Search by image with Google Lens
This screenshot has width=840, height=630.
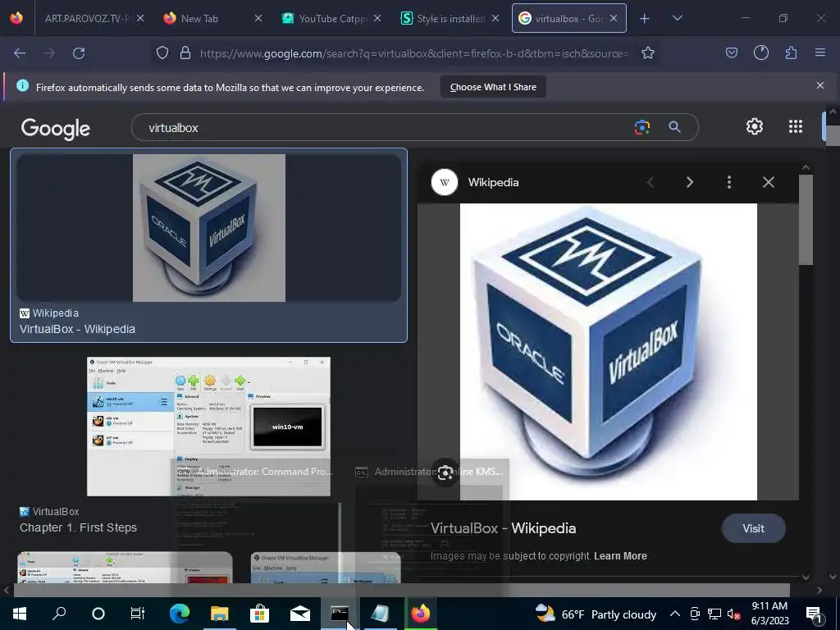(x=641, y=127)
